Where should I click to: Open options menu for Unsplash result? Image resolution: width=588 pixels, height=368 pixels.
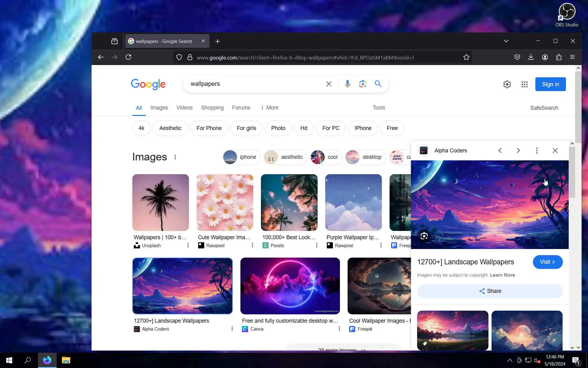(x=188, y=245)
